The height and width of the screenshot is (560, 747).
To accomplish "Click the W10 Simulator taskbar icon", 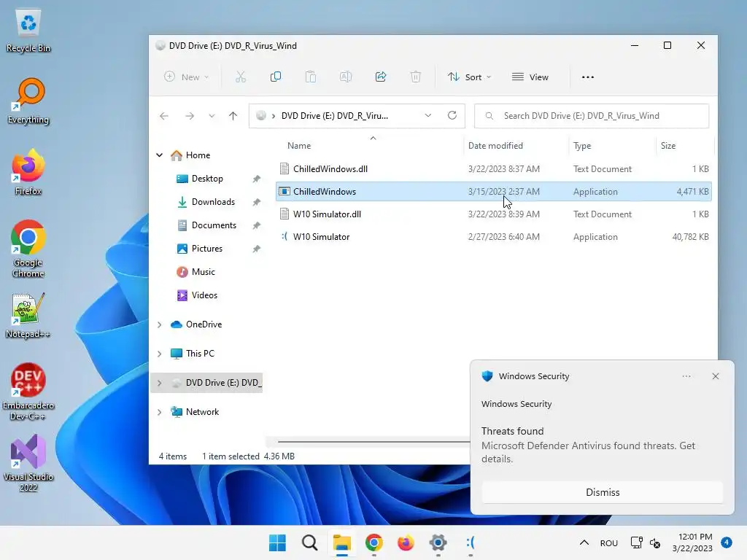I will coord(471,542).
